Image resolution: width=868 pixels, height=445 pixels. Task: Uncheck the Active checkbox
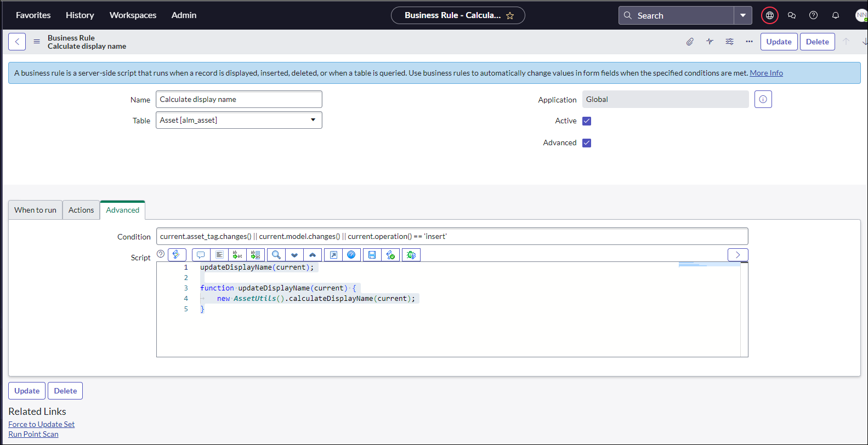point(587,121)
